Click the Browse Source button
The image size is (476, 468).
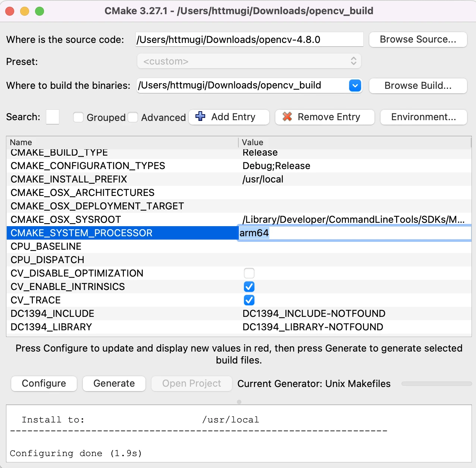coord(418,40)
